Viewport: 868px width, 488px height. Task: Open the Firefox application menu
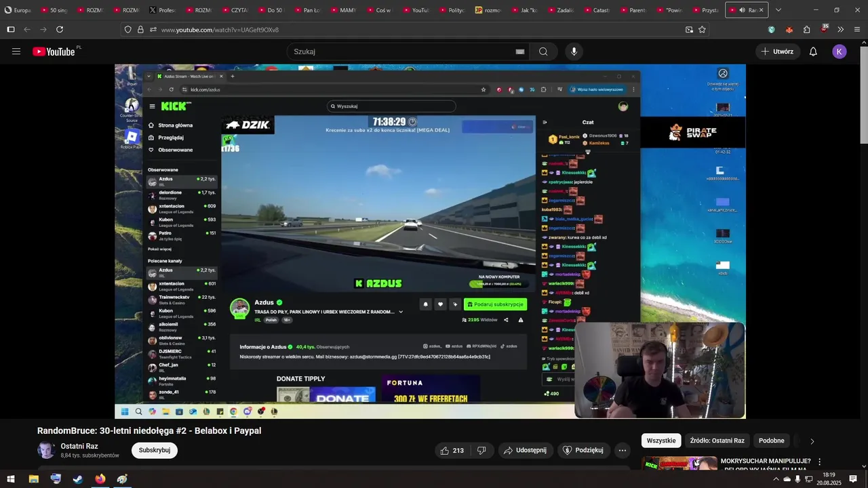point(857,30)
